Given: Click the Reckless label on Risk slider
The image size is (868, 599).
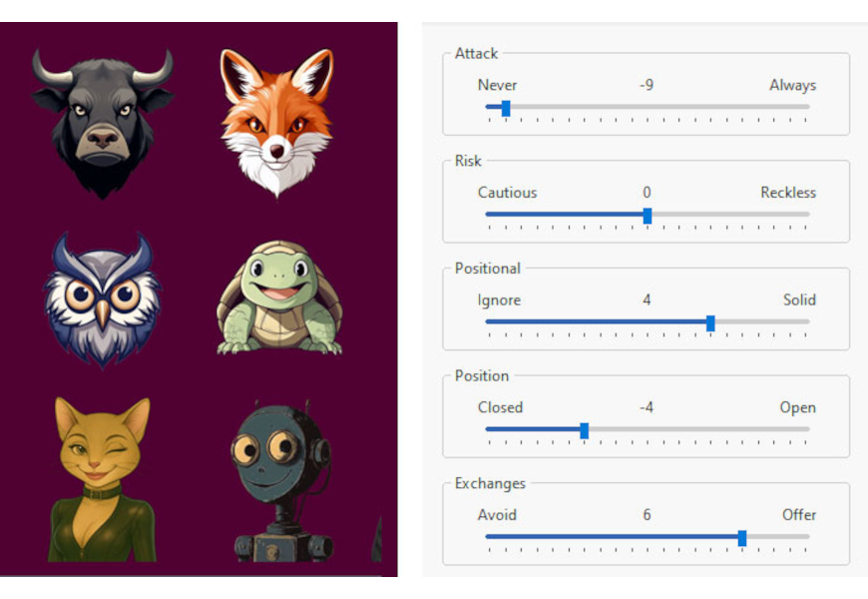Looking at the screenshot, I should [788, 193].
